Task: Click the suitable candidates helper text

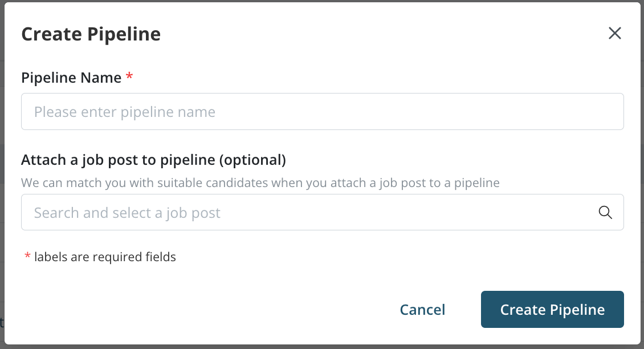Action: [x=260, y=183]
